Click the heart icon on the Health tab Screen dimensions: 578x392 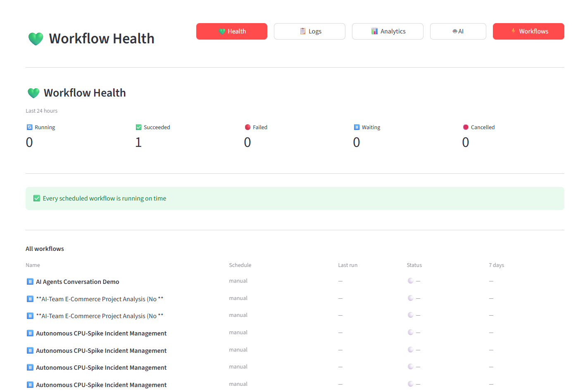(222, 31)
